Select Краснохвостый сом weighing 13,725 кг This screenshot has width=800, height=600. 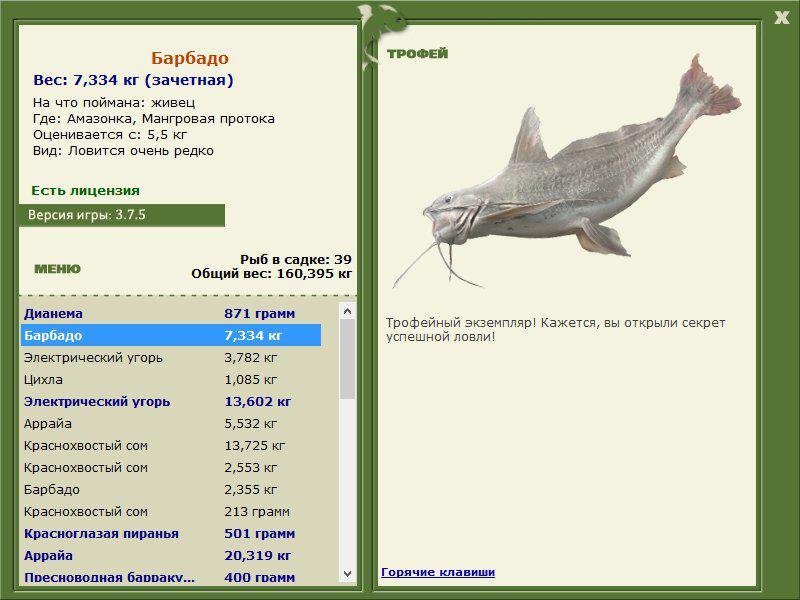[171, 445]
